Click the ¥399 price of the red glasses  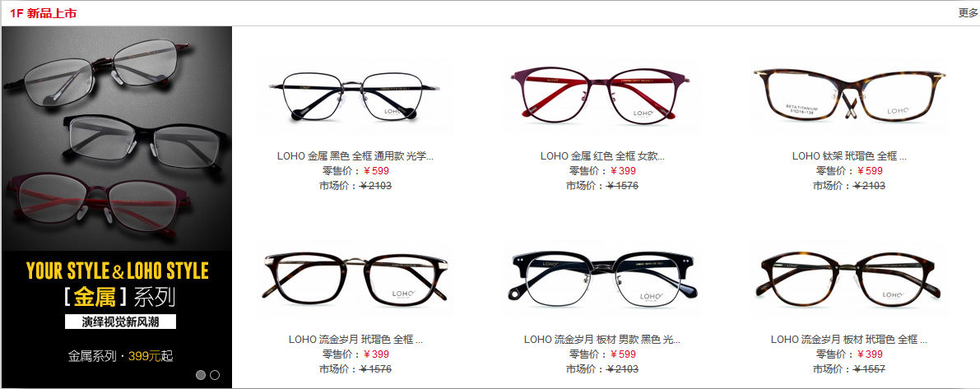click(x=623, y=171)
